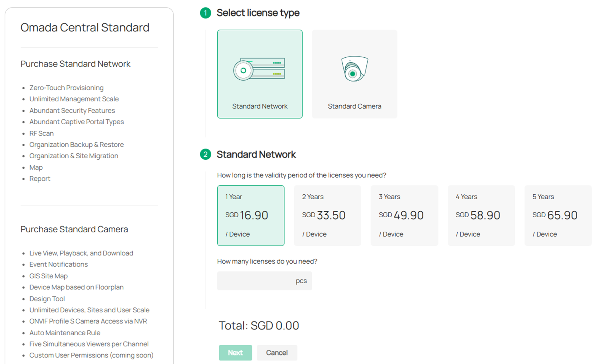The height and width of the screenshot is (364, 603).
Task: Click Organization & Site Migration item
Action: [x=74, y=156]
